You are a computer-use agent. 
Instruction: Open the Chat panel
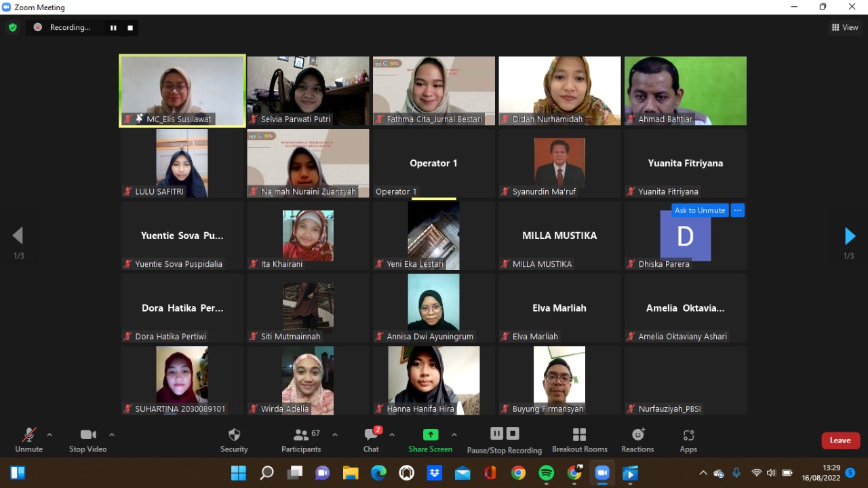pos(371,440)
